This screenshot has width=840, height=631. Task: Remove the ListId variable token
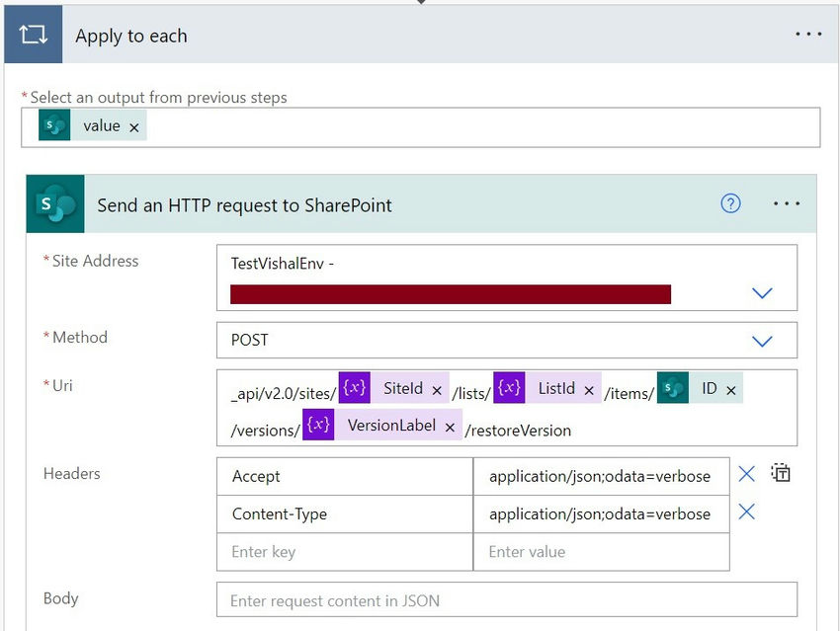[x=589, y=391]
